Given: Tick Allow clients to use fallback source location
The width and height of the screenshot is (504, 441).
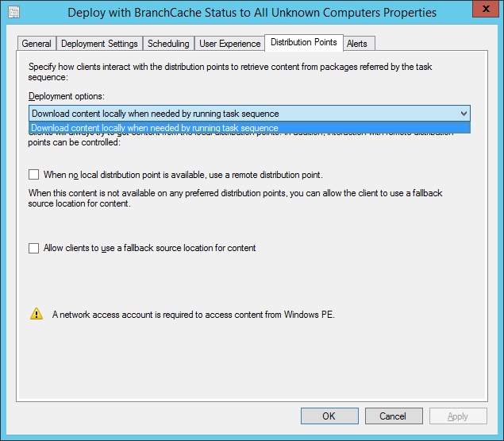Looking at the screenshot, I should pos(33,248).
